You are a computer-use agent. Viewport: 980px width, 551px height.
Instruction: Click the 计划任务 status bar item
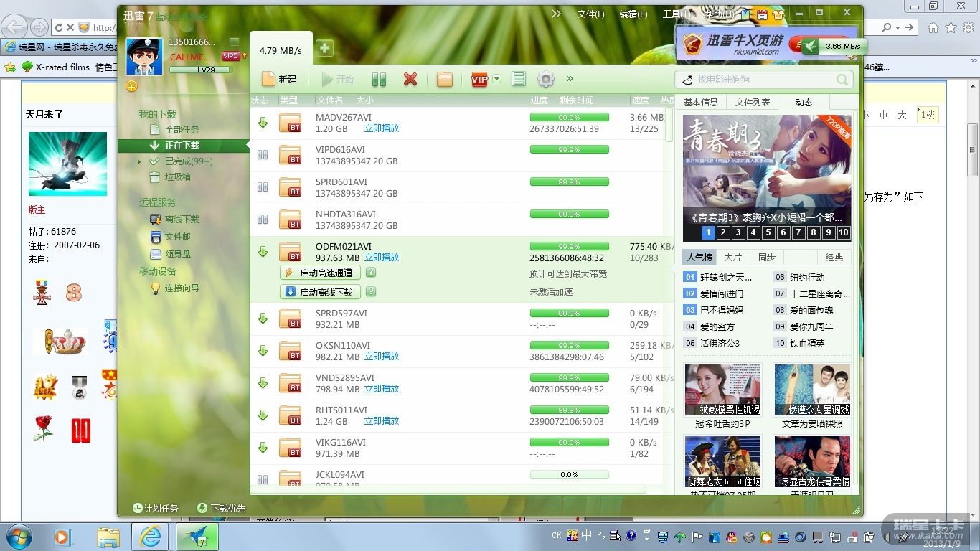pos(156,509)
